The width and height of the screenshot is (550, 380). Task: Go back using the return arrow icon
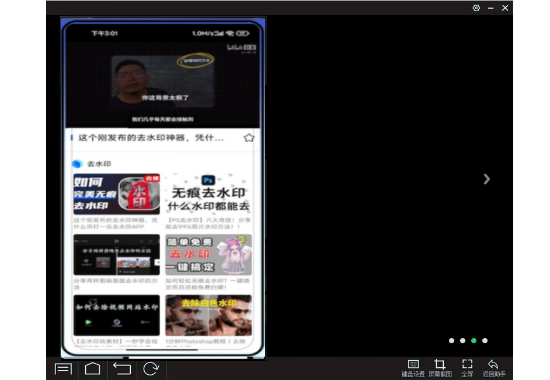pyautogui.click(x=122, y=369)
